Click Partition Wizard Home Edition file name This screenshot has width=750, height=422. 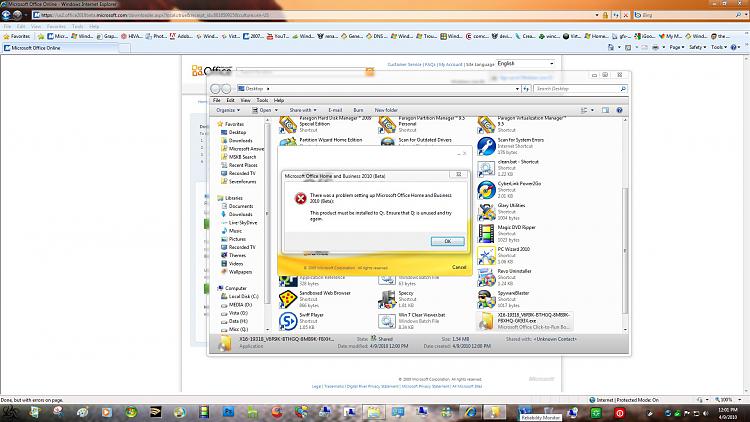coord(331,140)
